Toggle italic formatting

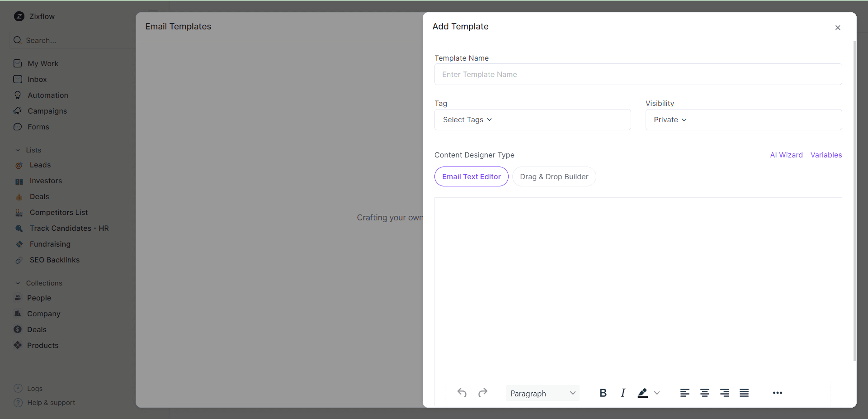[623, 393]
